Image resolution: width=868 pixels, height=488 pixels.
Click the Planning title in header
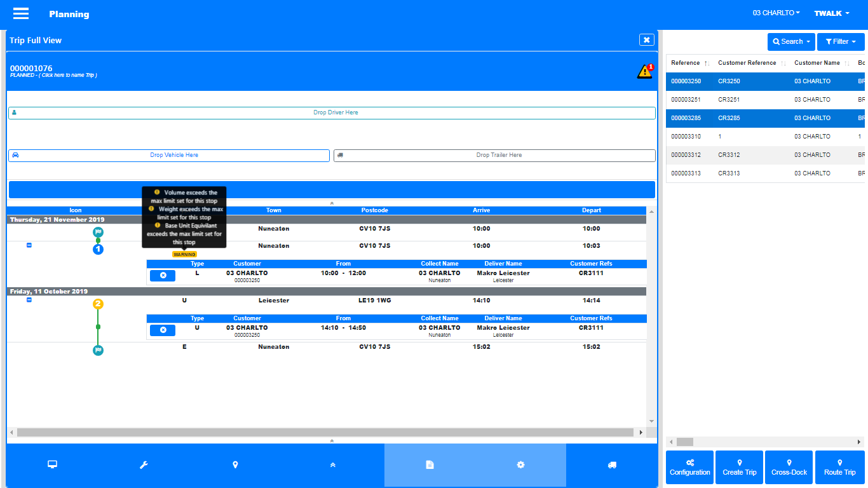(x=69, y=14)
